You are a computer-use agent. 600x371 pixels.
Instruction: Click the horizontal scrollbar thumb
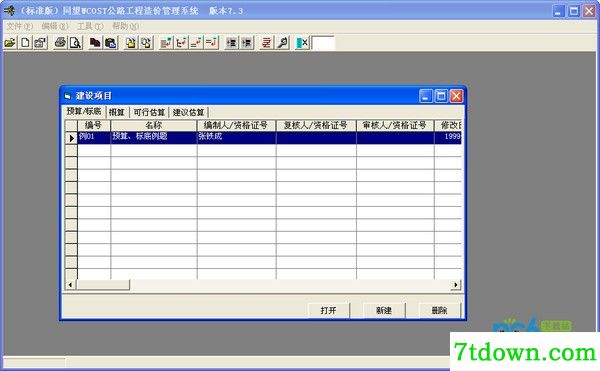click(103, 285)
